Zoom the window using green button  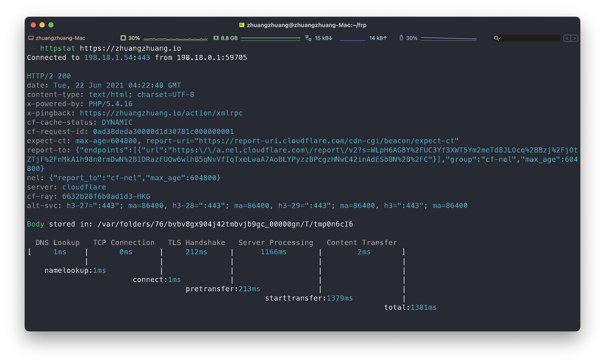(51, 25)
